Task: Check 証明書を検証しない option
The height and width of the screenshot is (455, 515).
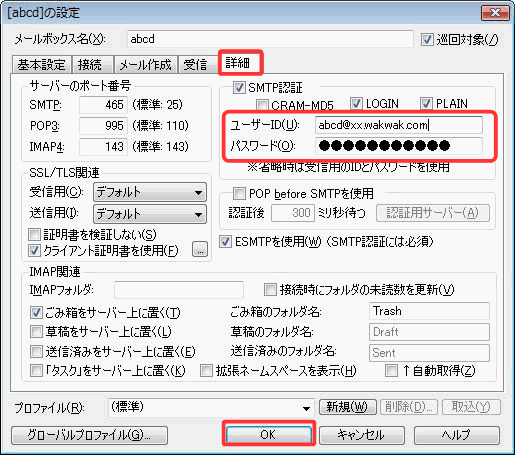Action: [x=34, y=235]
